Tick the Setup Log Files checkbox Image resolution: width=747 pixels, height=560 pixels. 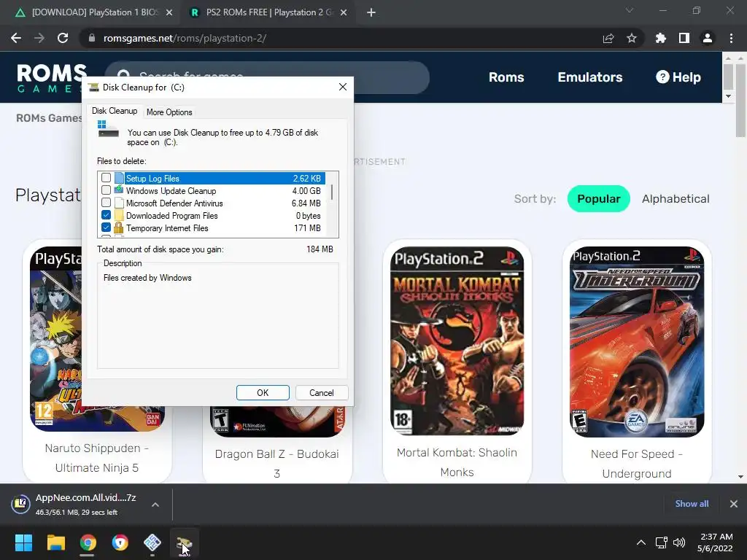tap(107, 178)
